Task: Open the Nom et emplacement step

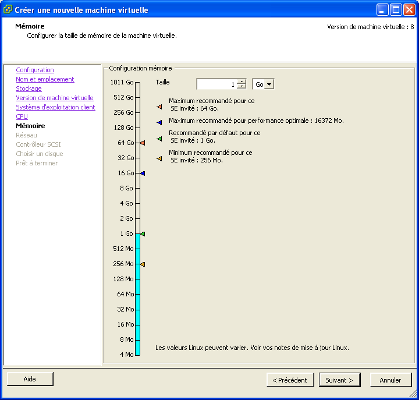Action: (45, 79)
